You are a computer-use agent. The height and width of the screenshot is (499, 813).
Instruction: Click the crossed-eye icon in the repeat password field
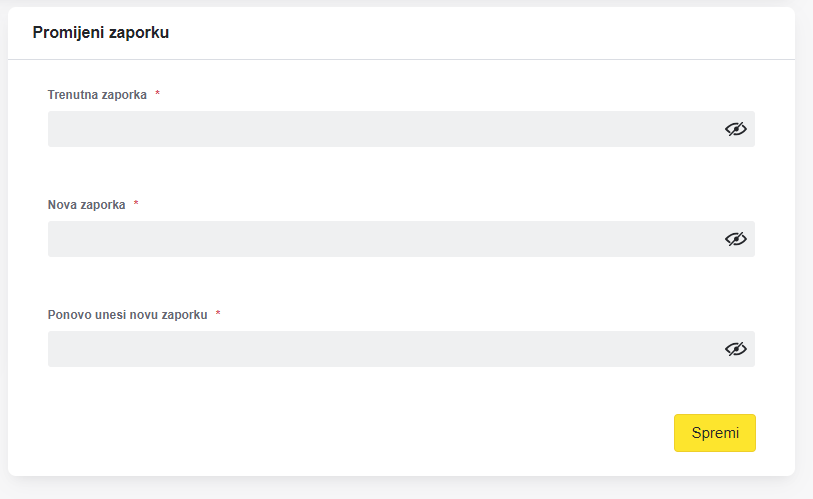click(736, 349)
